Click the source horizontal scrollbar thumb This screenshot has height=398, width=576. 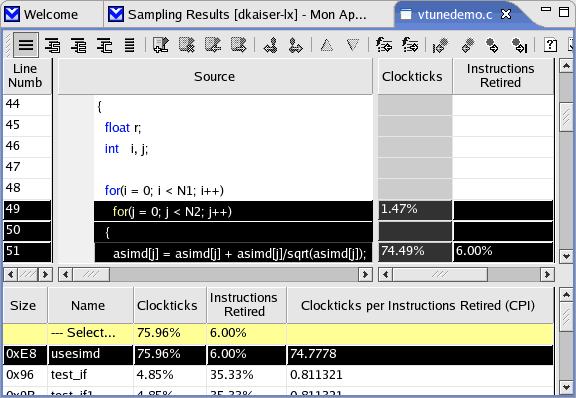click(x=91, y=275)
